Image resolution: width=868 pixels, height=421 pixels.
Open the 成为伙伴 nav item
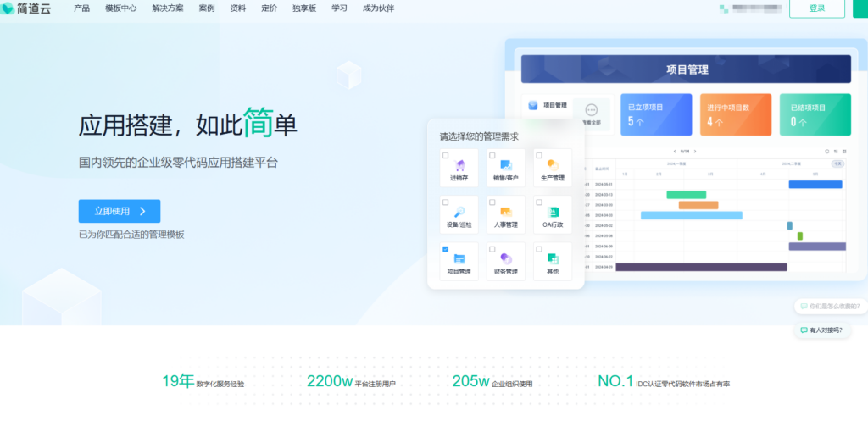379,8
